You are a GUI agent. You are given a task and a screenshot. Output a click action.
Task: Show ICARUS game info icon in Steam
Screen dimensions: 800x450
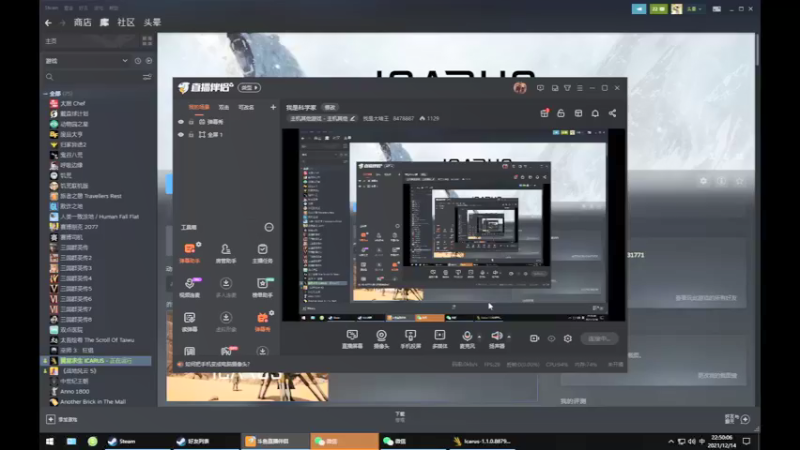(721, 181)
